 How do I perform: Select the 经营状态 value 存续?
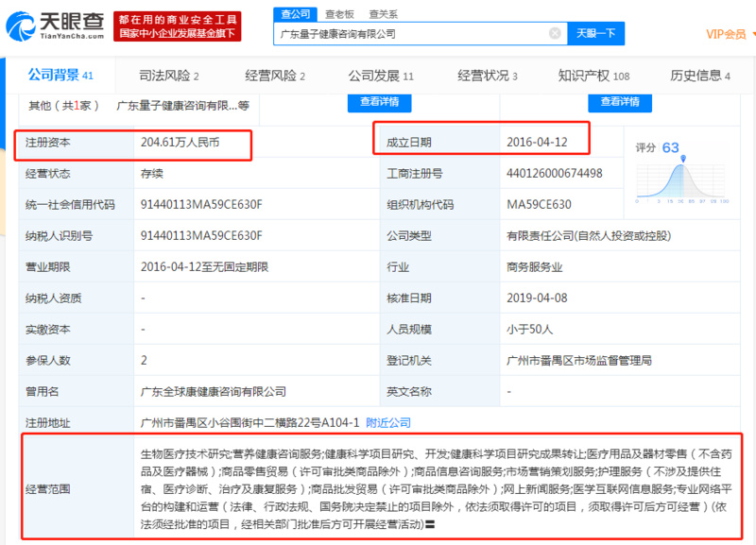coord(152,174)
